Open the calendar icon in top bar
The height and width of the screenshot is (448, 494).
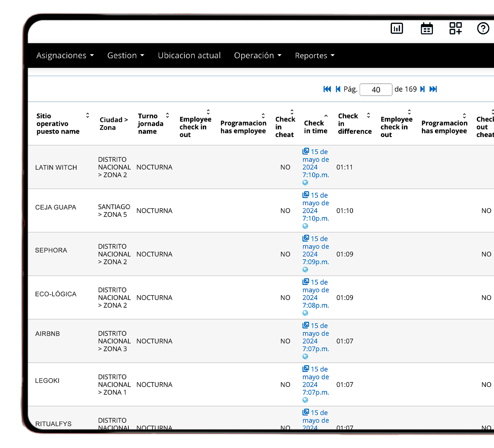427,29
